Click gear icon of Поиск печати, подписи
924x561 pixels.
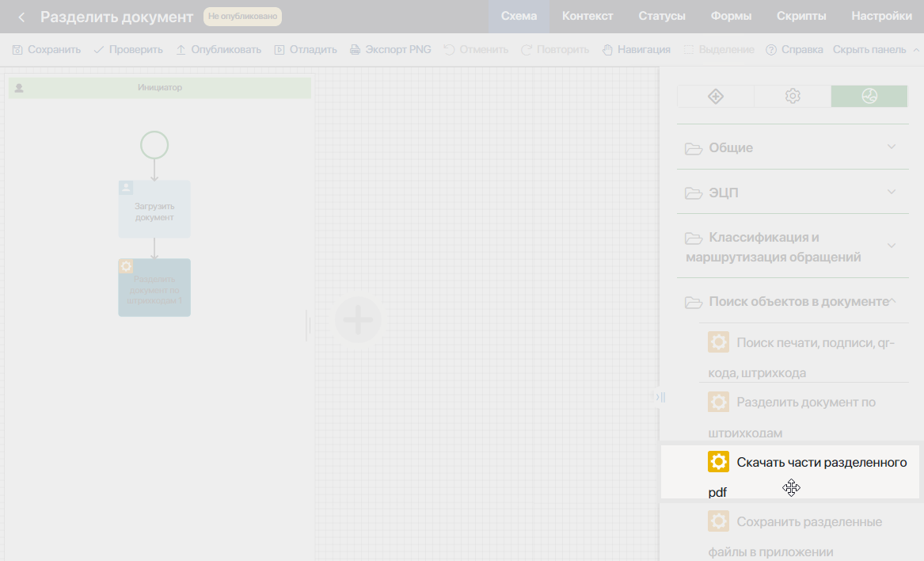pyautogui.click(x=718, y=342)
